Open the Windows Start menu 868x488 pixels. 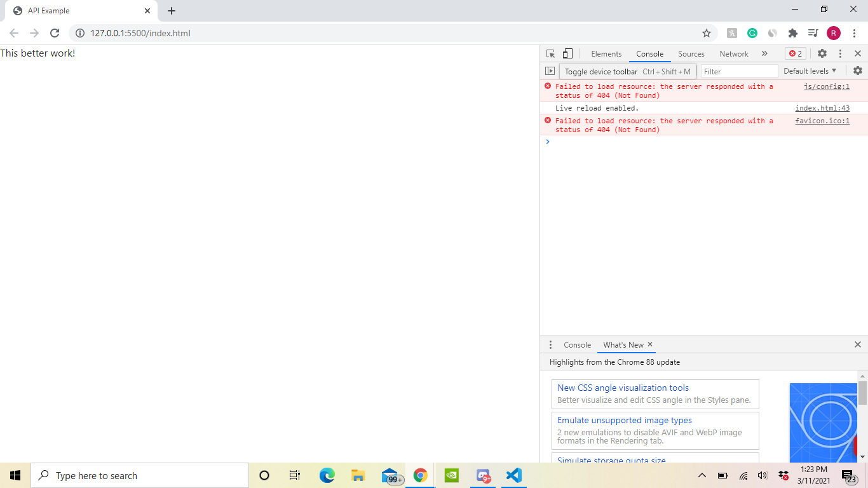(x=15, y=475)
